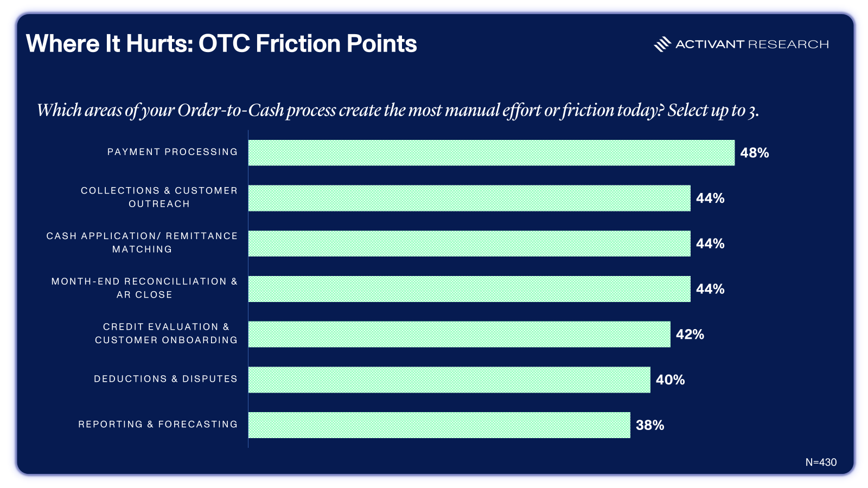
Task: Click the CREDIT EVALUATION & CUSTOMER ONBOARDING label
Action: pos(167,333)
